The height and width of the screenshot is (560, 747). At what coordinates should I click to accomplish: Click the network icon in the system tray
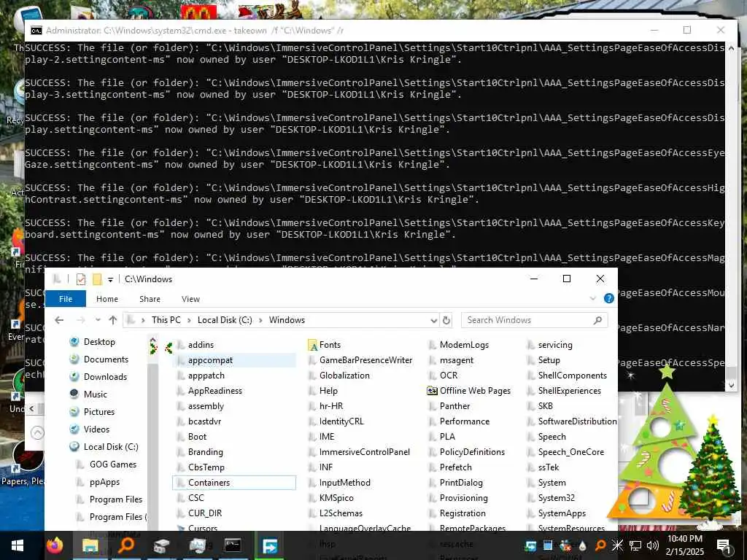click(635, 545)
